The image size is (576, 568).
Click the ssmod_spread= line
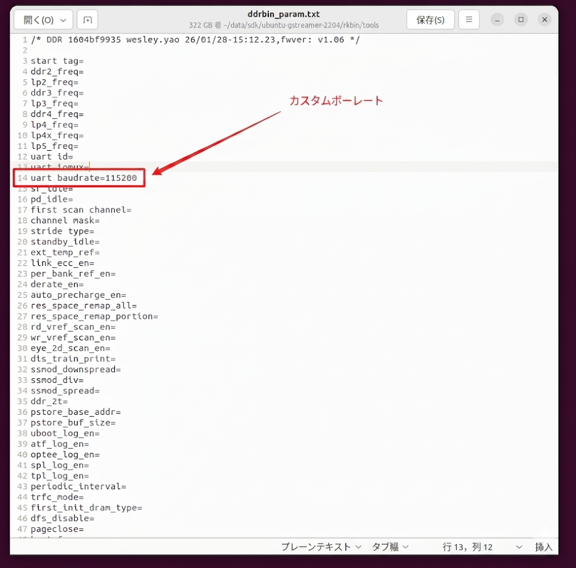pos(65,391)
